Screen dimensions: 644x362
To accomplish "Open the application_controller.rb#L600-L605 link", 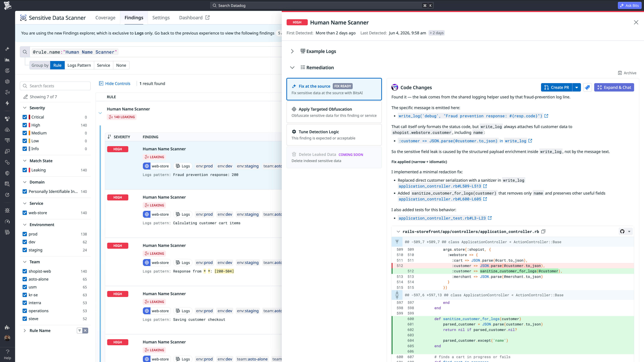I will click(x=440, y=199).
